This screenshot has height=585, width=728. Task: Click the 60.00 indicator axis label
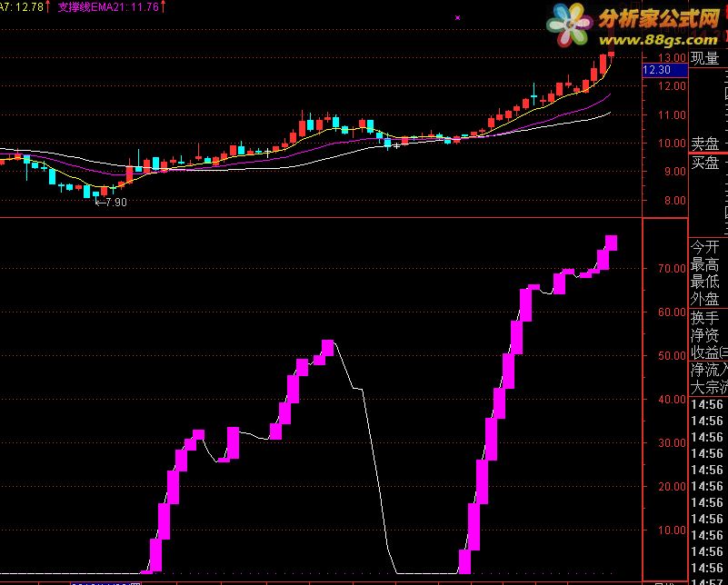672,312
